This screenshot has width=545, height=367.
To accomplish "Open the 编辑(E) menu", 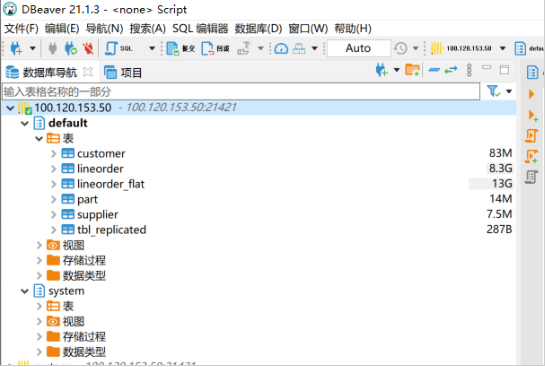I will 62,28.
